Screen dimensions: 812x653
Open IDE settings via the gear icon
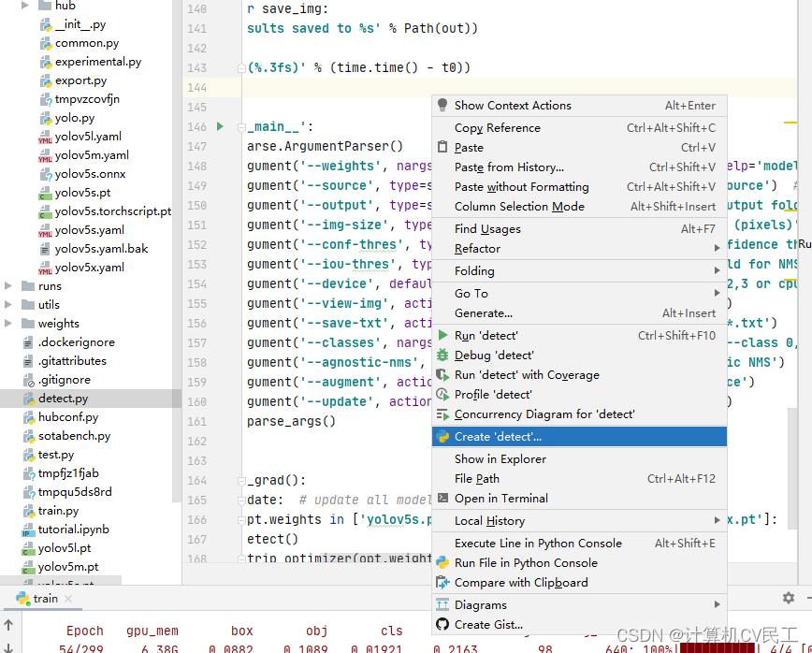coord(788,597)
